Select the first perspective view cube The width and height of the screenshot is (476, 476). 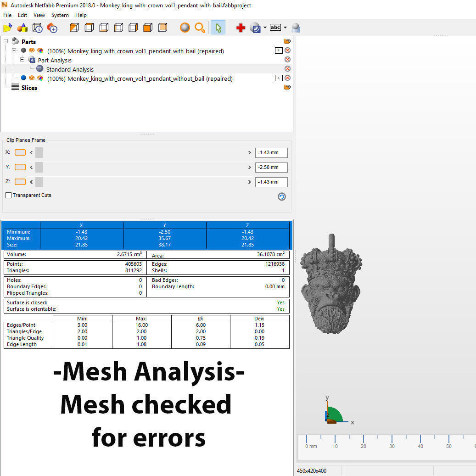(x=74, y=28)
